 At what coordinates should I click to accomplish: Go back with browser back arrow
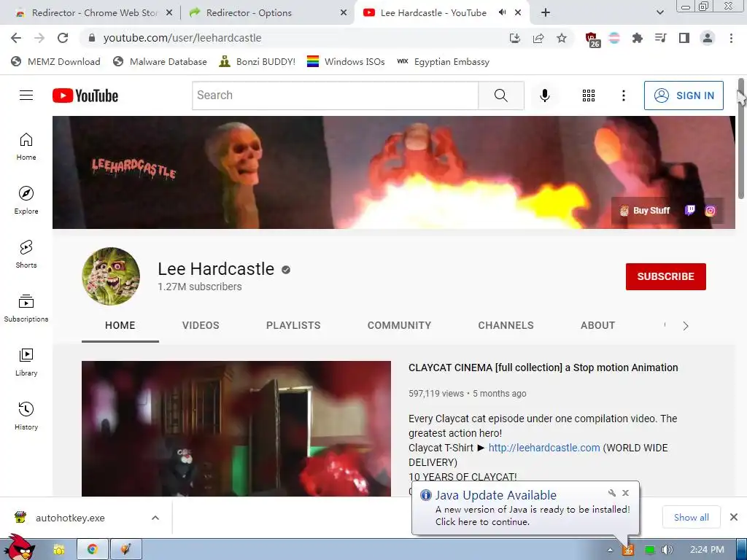pos(16,38)
